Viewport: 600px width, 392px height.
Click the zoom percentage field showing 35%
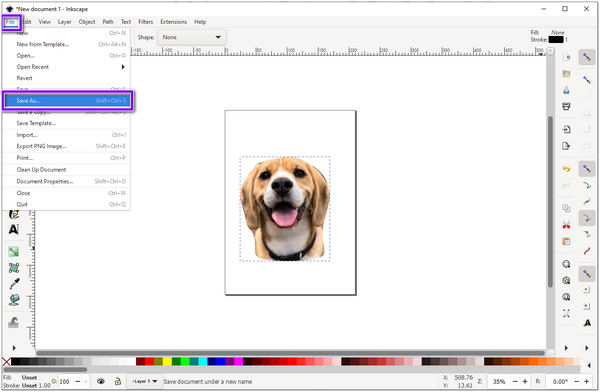coord(499,381)
